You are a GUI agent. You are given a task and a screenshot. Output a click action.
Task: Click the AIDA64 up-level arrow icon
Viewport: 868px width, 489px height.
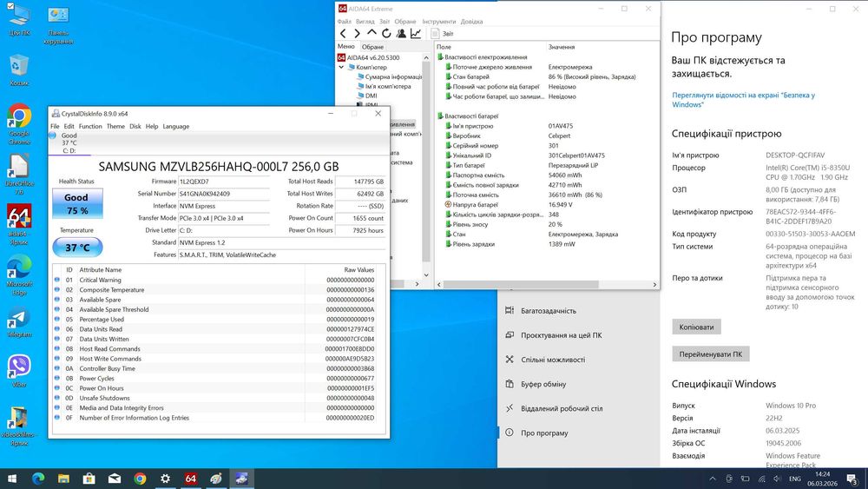pos(372,33)
